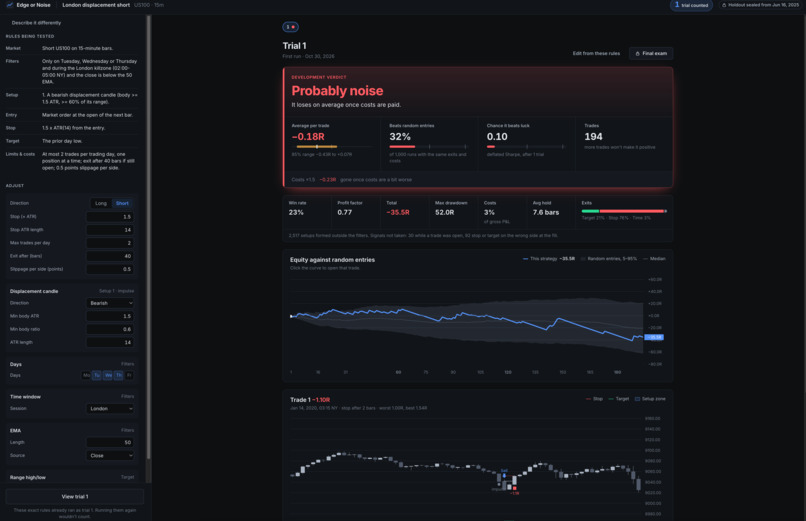Click the Time window section header
The height and width of the screenshot is (521, 806).
pyautogui.click(x=25, y=397)
